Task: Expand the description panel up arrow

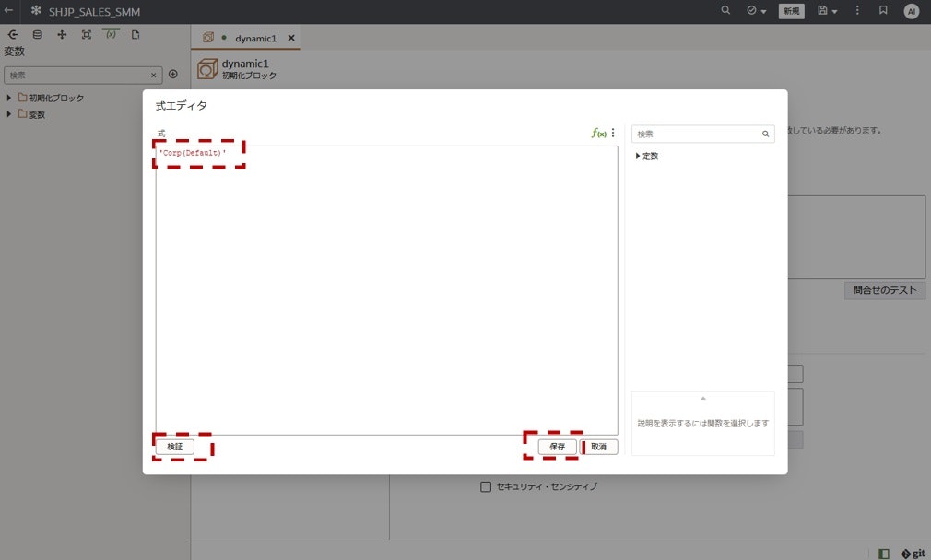Action: pos(703,398)
